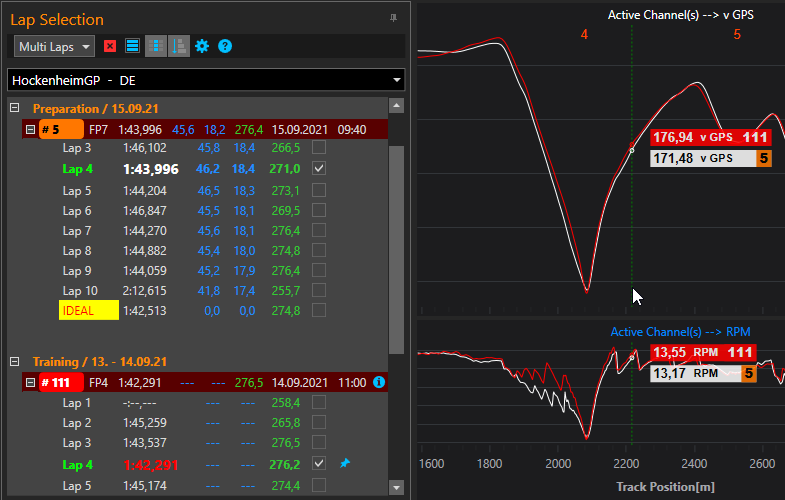785x500 pixels.
Task: Open the HockenheimGP - DE track dropdown
Action: pos(205,80)
